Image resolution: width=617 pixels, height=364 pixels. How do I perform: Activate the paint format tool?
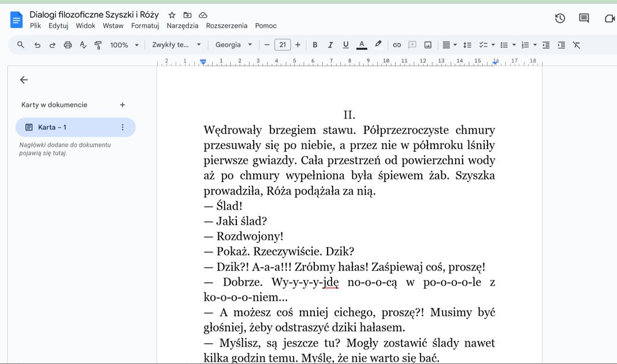click(x=98, y=45)
